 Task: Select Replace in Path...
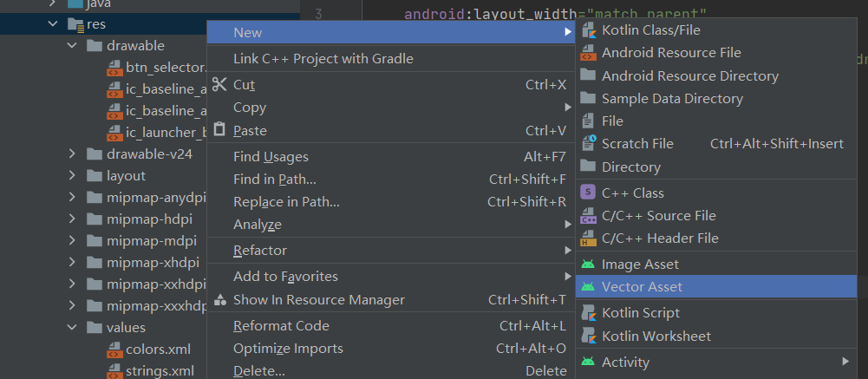(x=391, y=202)
